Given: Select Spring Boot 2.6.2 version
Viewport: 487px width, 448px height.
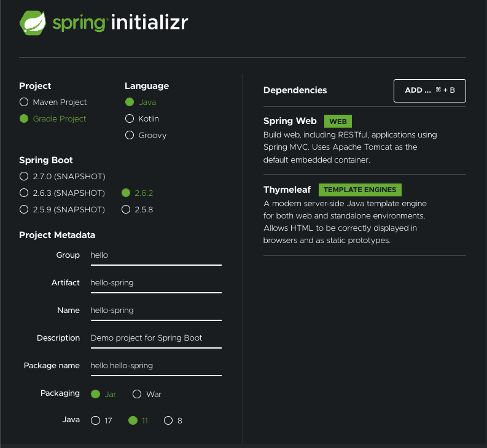Looking at the screenshot, I should click(x=126, y=193).
